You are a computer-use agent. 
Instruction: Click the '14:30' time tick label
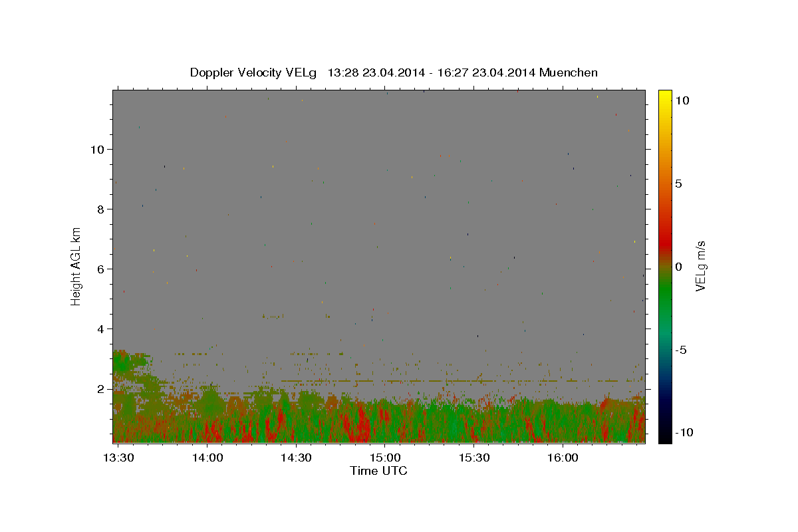click(x=297, y=458)
